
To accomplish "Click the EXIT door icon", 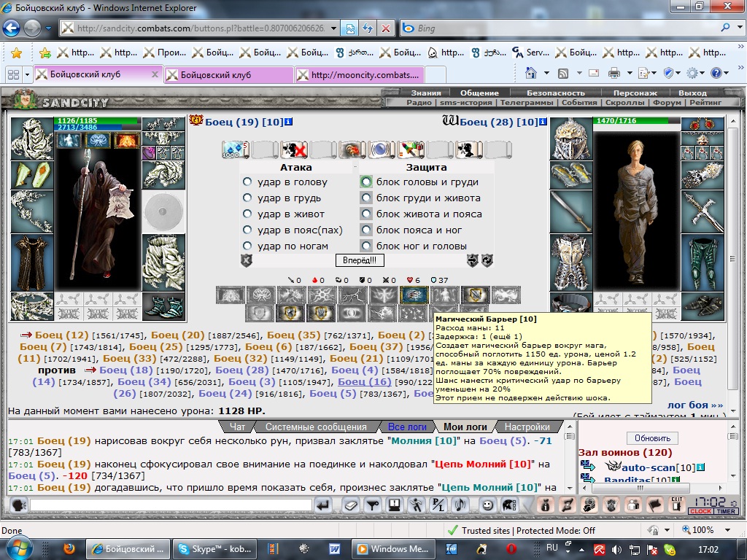I will point(676,505).
